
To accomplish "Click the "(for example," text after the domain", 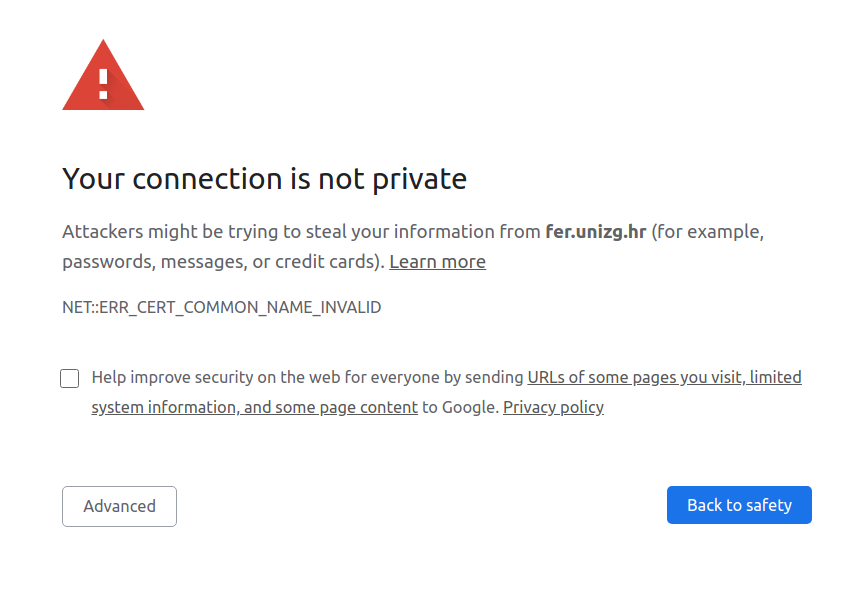I will click(x=707, y=232).
